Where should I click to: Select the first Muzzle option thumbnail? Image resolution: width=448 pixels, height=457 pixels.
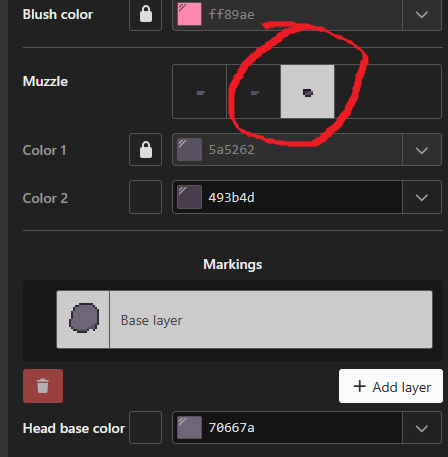(200, 92)
